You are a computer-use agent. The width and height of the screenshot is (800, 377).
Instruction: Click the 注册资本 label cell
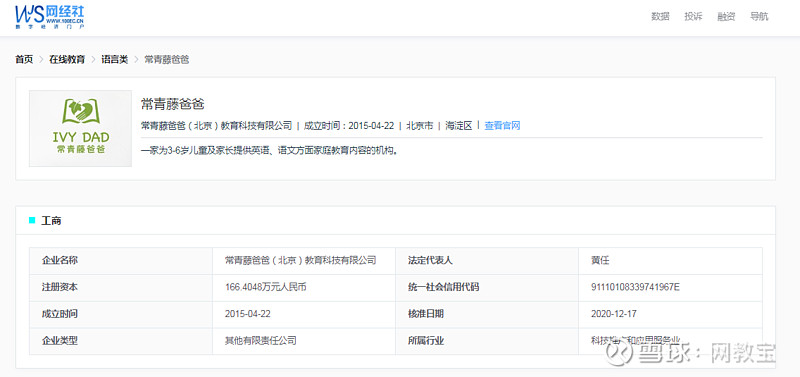point(121,287)
